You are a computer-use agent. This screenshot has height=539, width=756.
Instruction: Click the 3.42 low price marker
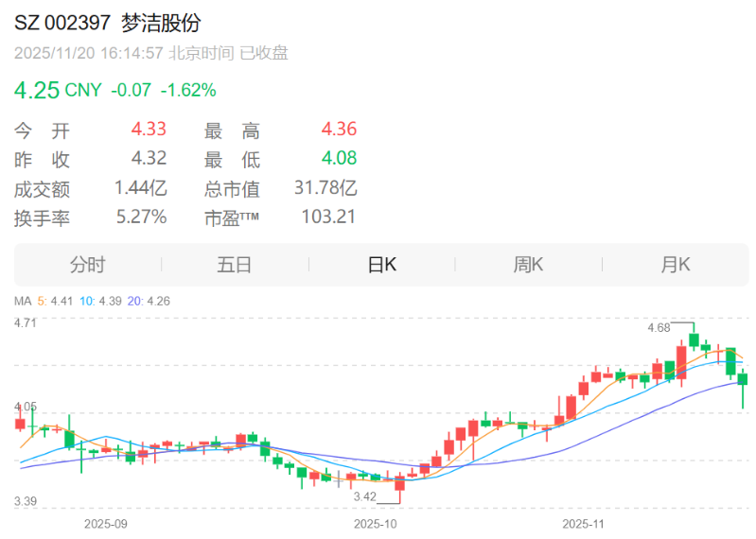[364, 496]
